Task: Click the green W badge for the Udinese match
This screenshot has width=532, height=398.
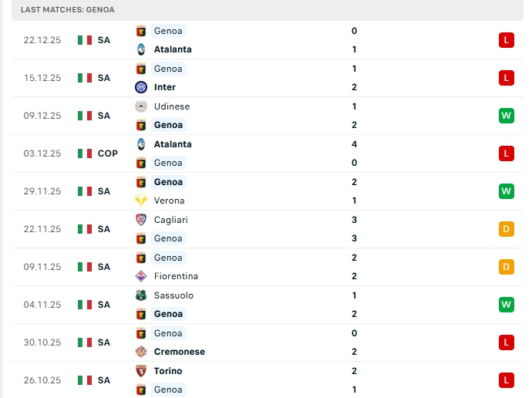Action: (x=506, y=116)
